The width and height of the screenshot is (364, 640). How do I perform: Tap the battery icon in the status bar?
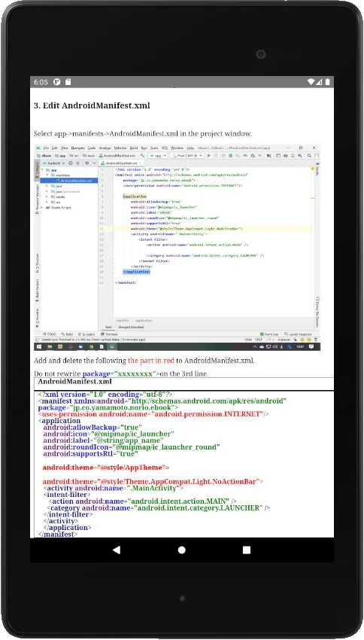[327, 82]
